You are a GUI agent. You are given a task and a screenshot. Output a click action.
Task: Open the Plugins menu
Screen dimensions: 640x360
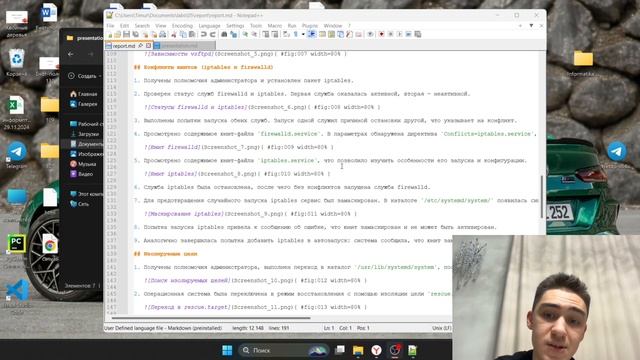click(310, 26)
